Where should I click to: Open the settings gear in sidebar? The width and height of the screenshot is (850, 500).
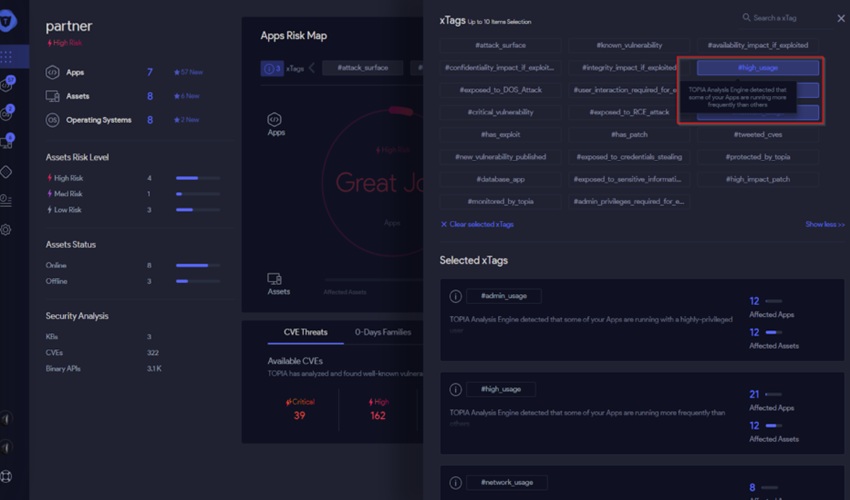point(6,229)
